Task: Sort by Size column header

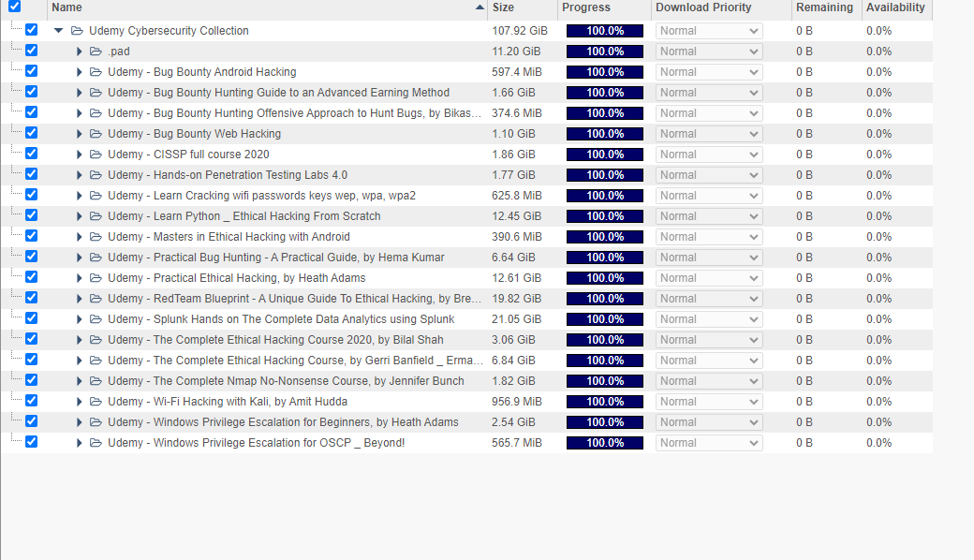Action: coord(523,7)
